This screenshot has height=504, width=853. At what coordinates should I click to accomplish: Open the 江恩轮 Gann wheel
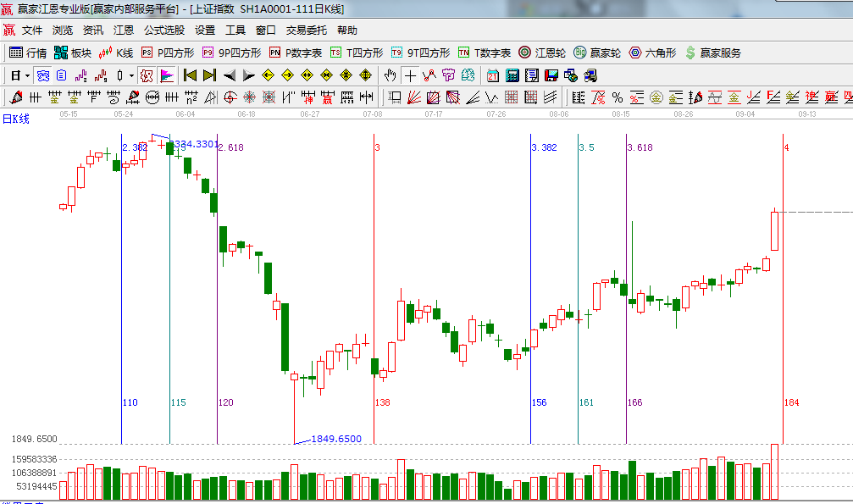[542, 53]
